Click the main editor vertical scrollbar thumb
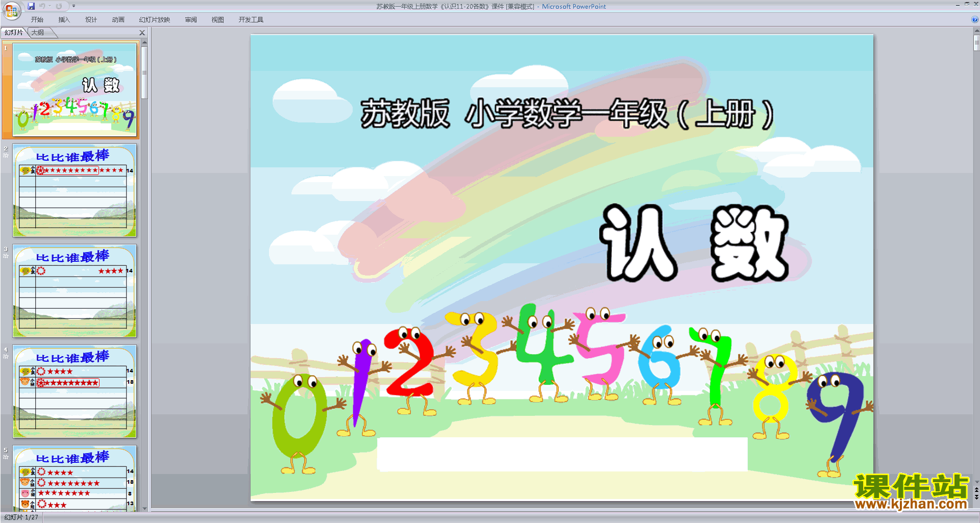The image size is (980, 523). click(976, 43)
